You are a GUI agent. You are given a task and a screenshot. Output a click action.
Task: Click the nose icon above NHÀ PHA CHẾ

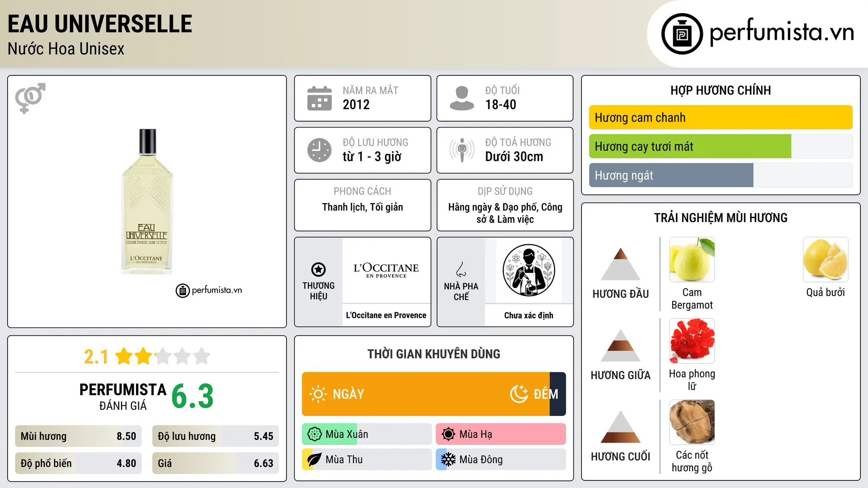coord(461,269)
